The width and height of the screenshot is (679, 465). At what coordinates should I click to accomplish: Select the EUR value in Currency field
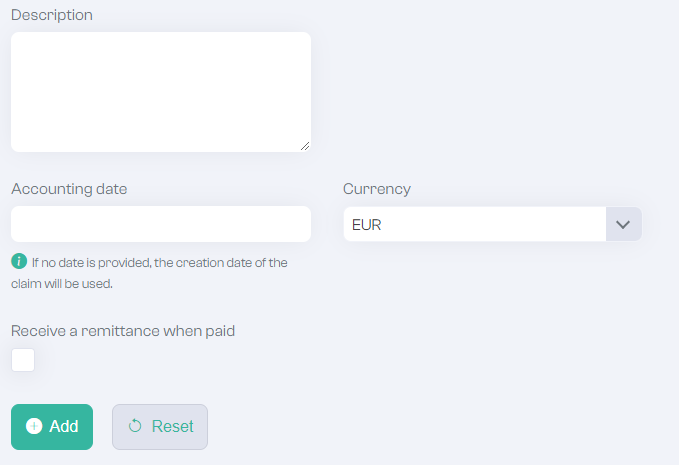(x=367, y=225)
